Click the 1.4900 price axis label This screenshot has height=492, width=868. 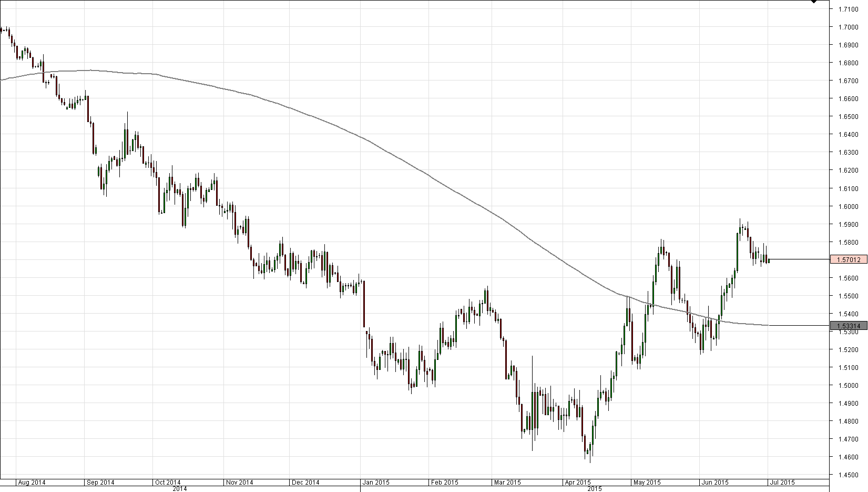[x=849, y=403]
